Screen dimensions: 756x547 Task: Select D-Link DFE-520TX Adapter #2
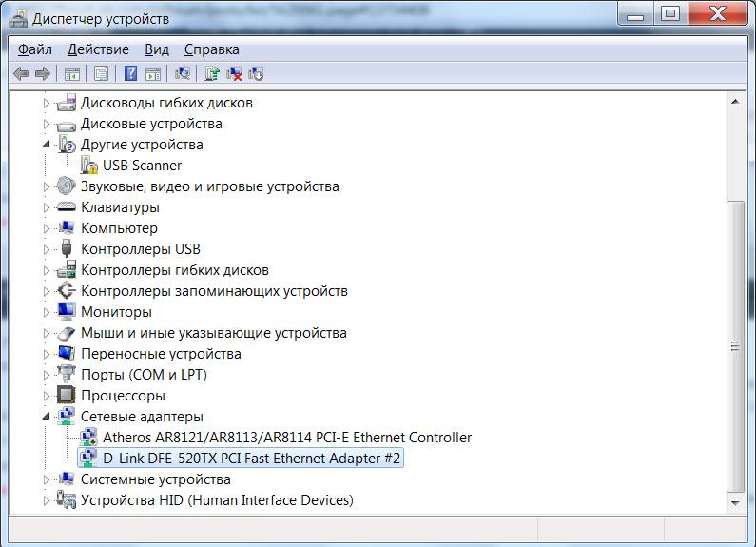pyautogui.click(x=251, y=459)
